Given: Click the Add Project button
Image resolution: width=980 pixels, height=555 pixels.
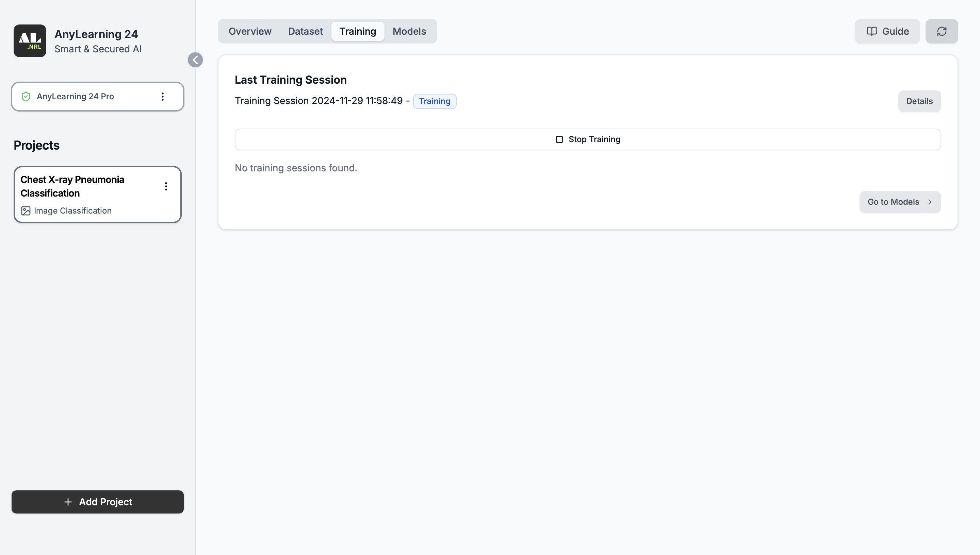Looking at the screenshot, I should point(98,502).
